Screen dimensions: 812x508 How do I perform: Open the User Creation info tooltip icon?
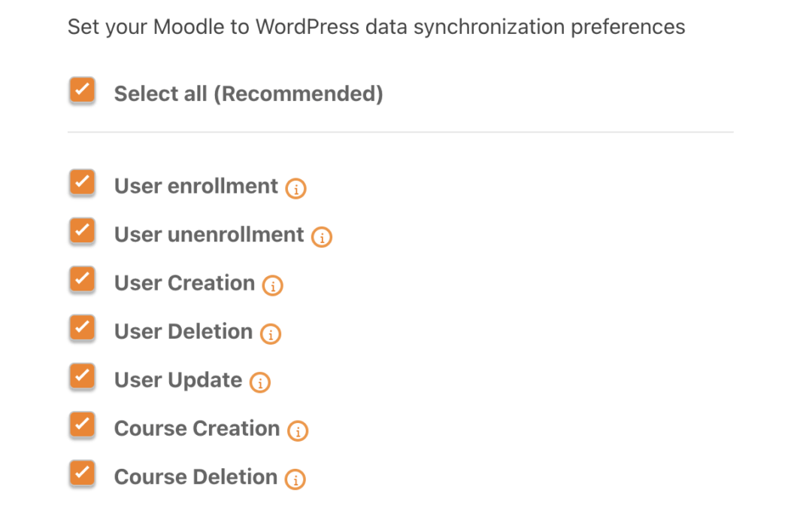click(273, 285)
